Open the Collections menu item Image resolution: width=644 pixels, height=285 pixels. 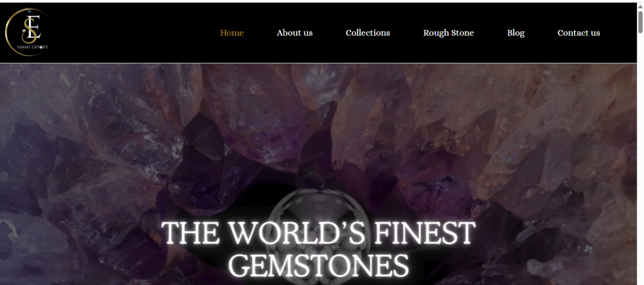click(x=368, y=33)
